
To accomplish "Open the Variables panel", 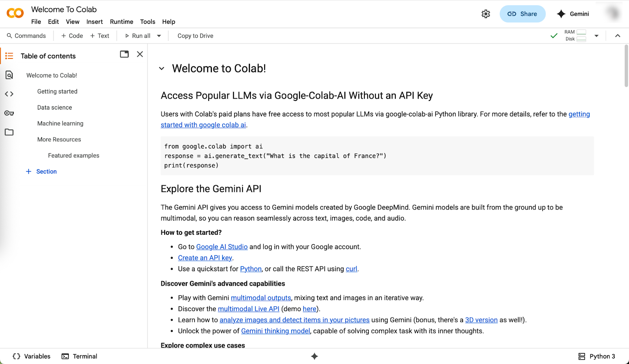I will tap(32, 356).
